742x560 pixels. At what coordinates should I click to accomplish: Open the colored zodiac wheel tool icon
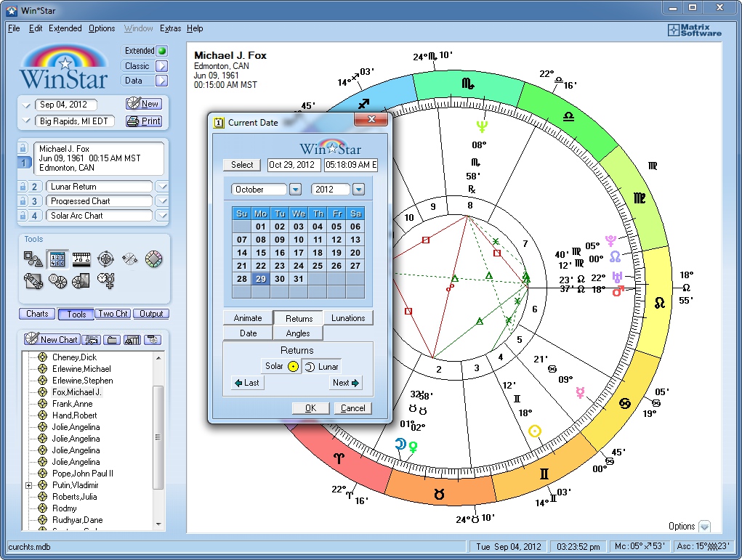[154, 259]
